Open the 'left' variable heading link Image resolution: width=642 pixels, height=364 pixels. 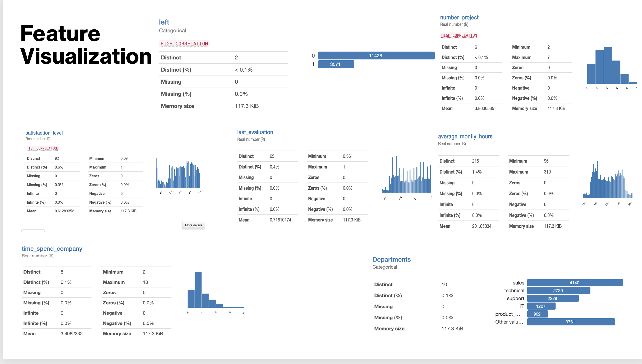pyautogui.click(x=164, y=22)
